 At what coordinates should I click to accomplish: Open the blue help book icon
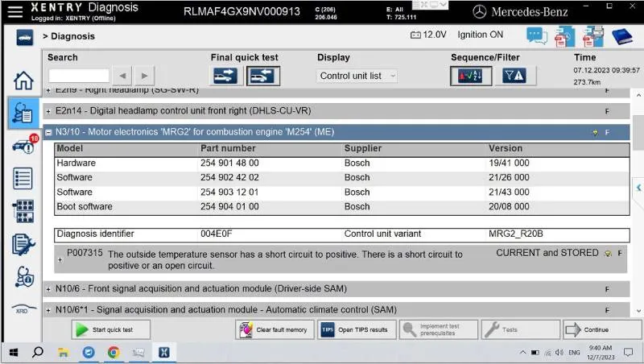pos(621,36)
